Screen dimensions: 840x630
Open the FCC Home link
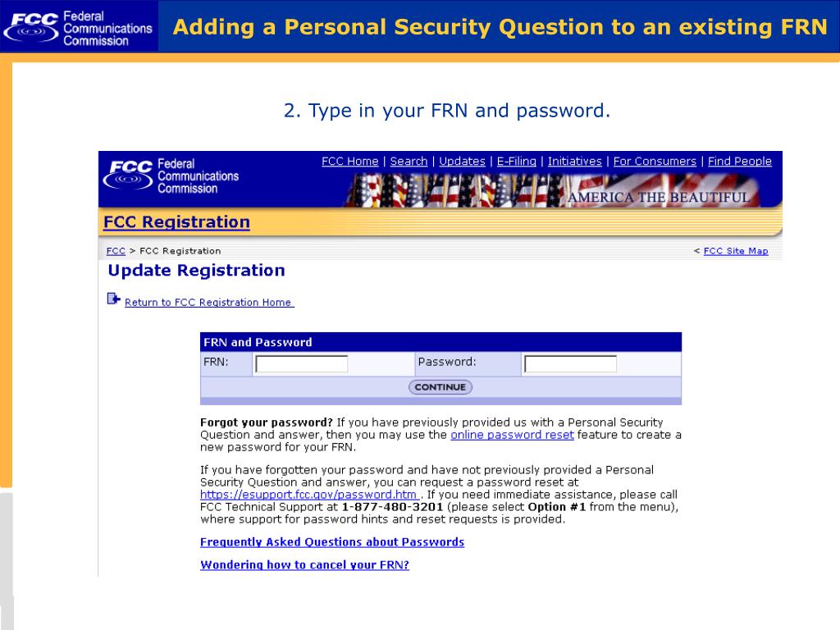(349, 162)
